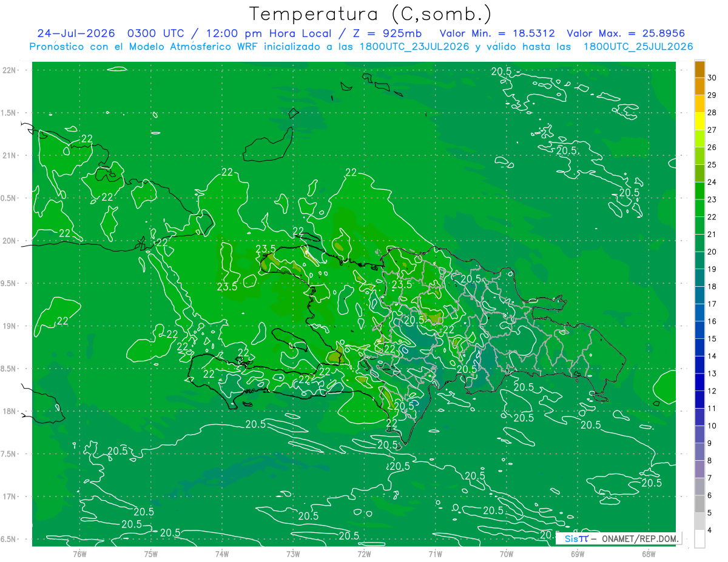The width and height of the screenshot is (728, 562).
Task: Pick the orange swatch between 29 and 30
Action: (x=699, y=87)
